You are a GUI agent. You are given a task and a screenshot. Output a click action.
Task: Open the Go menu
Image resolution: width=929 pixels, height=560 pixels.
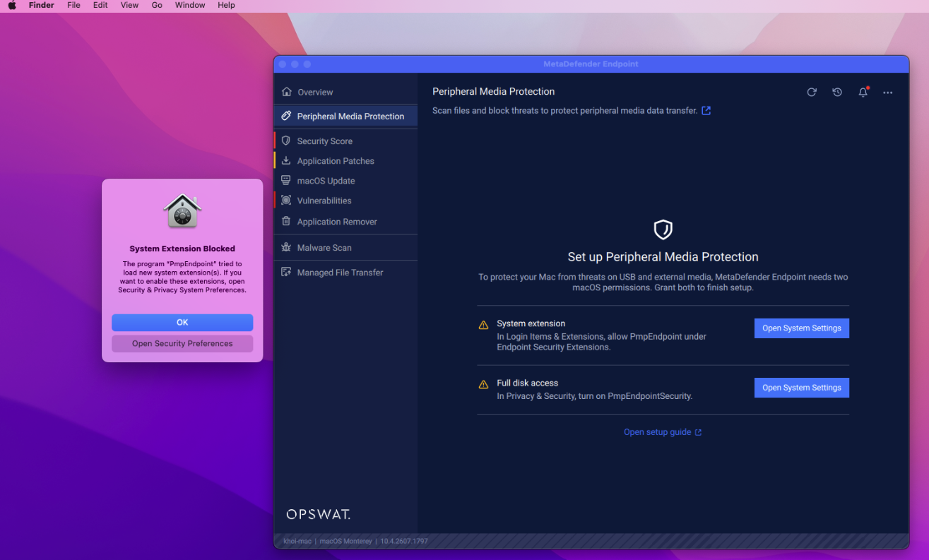coord(157,5)
